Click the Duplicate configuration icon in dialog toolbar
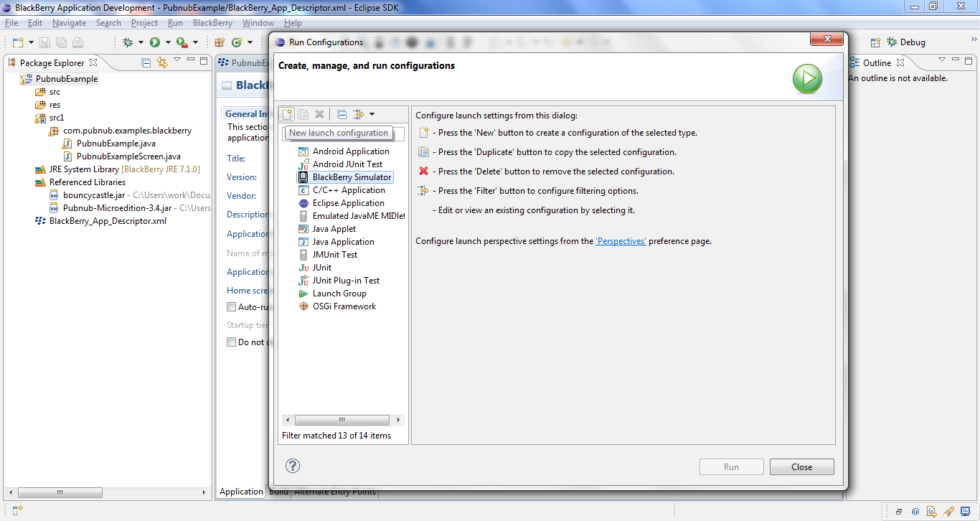This screenshot has width=980, height=521. pyautogui.click(x=303, y=114)
